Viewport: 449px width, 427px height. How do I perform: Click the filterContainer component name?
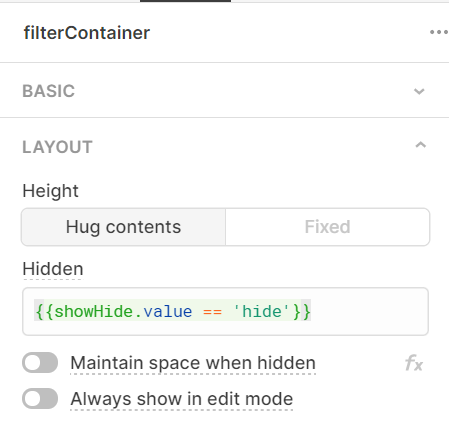(87, 33)
